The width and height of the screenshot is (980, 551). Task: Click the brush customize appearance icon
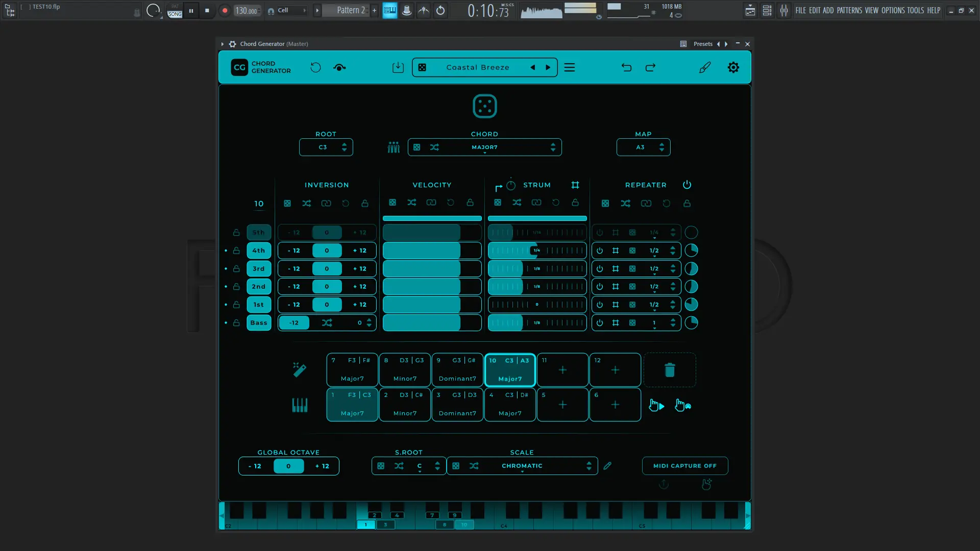705,67
